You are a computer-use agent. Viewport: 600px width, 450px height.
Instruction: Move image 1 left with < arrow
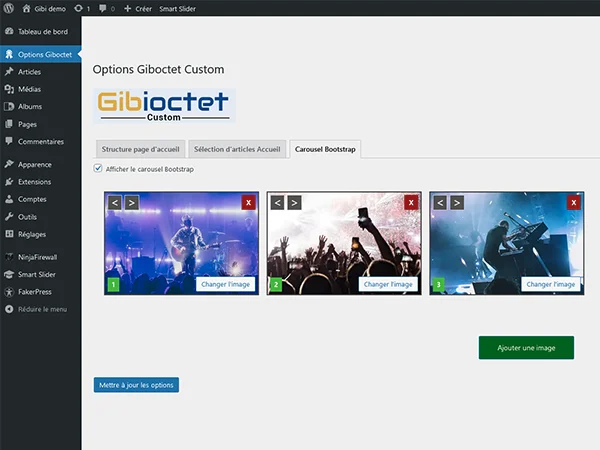coord(115,203)
